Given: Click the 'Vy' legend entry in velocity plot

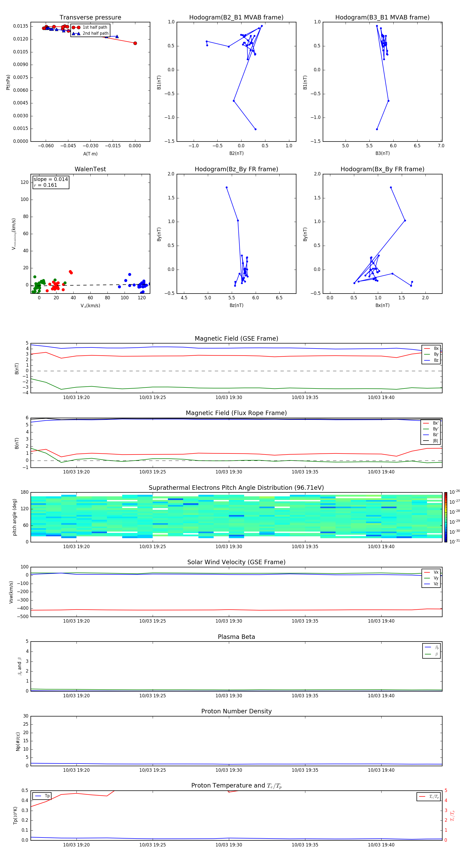Looking at the screenshot, I should click(431, 578).
